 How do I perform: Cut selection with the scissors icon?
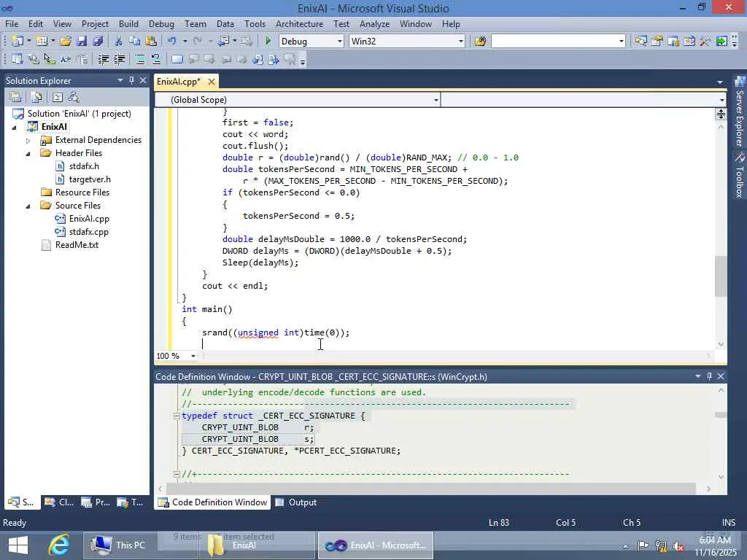point(119,41)
